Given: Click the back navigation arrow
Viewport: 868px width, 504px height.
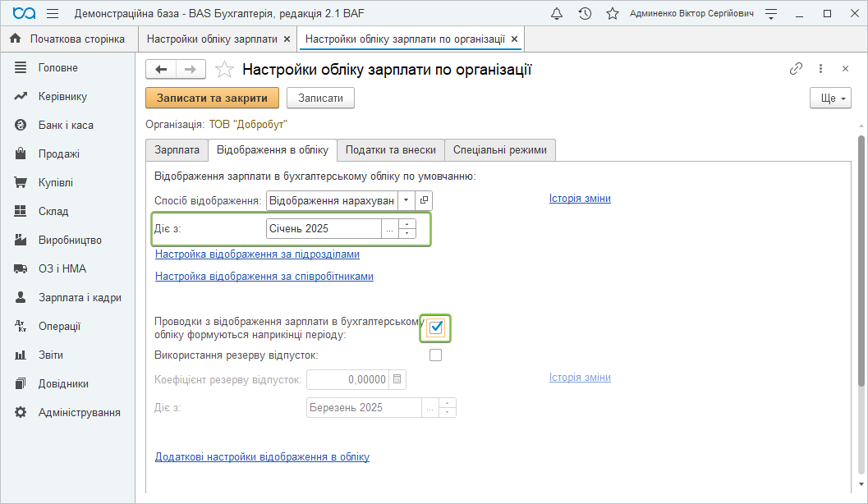Looking at the screenshot, I should 161,70.
